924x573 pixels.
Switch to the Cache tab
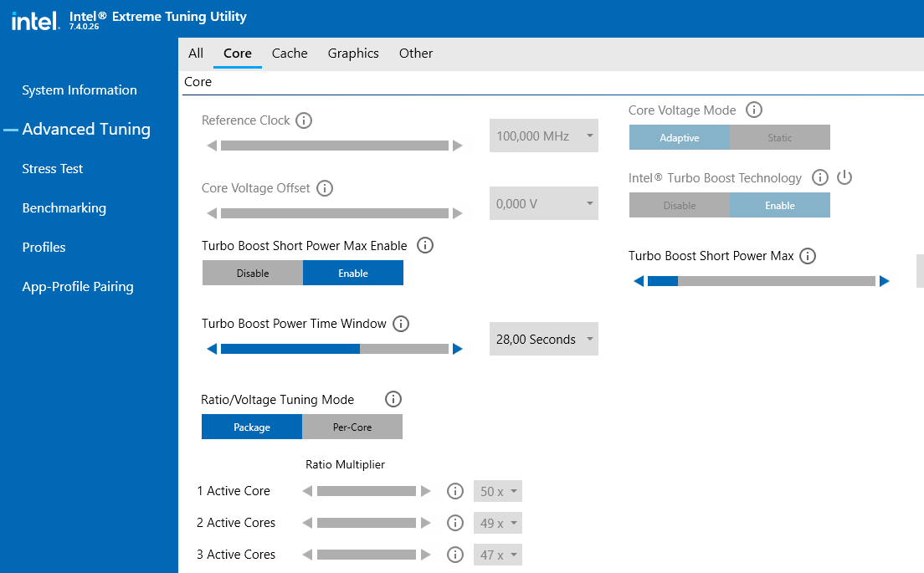click(290, 54)
